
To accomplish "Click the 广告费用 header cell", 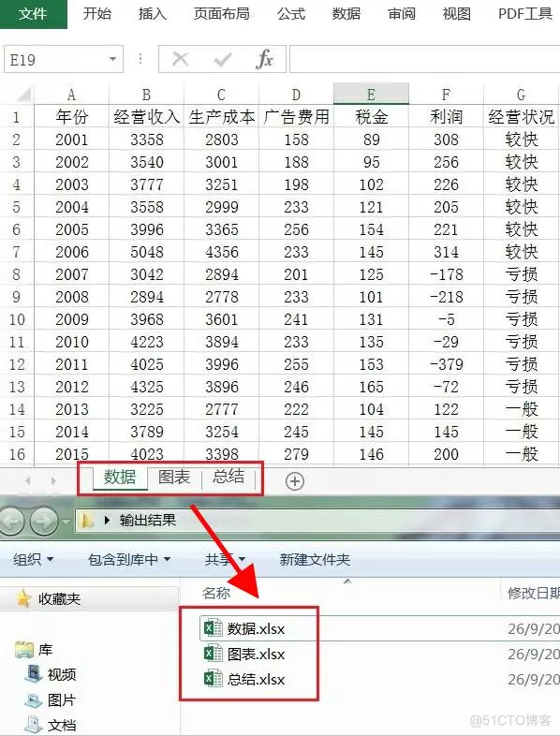I will click(x=296, y=116).
